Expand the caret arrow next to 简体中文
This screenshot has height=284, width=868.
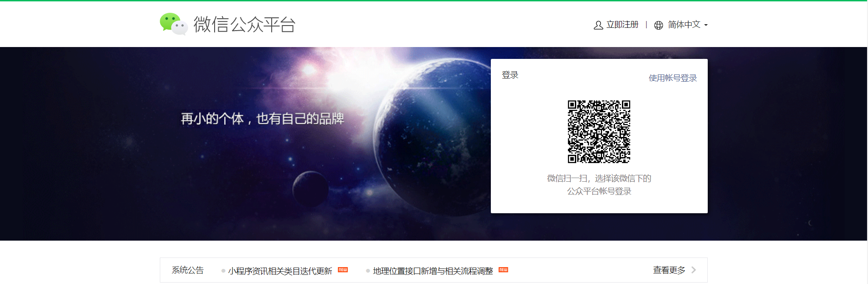coord(706,25)
